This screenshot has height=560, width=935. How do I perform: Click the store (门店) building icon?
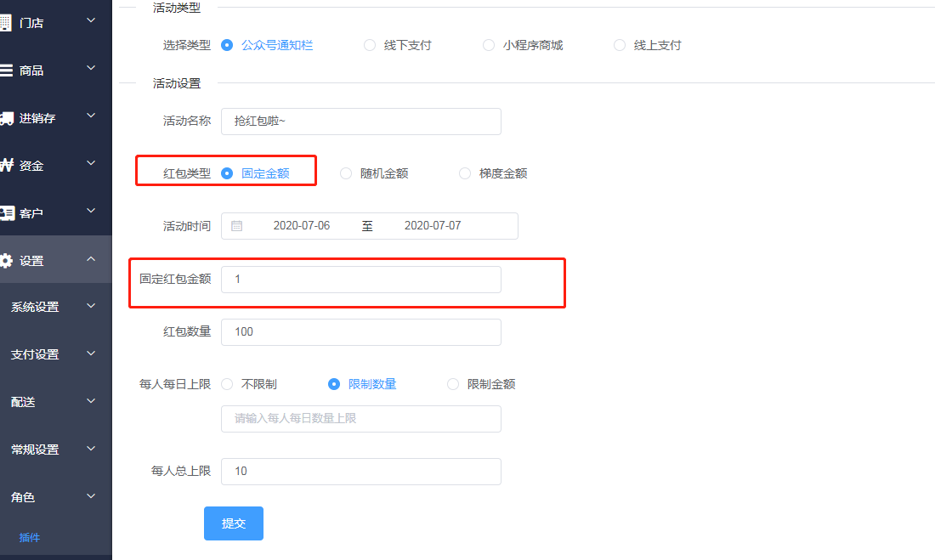(x=5, y=23)
